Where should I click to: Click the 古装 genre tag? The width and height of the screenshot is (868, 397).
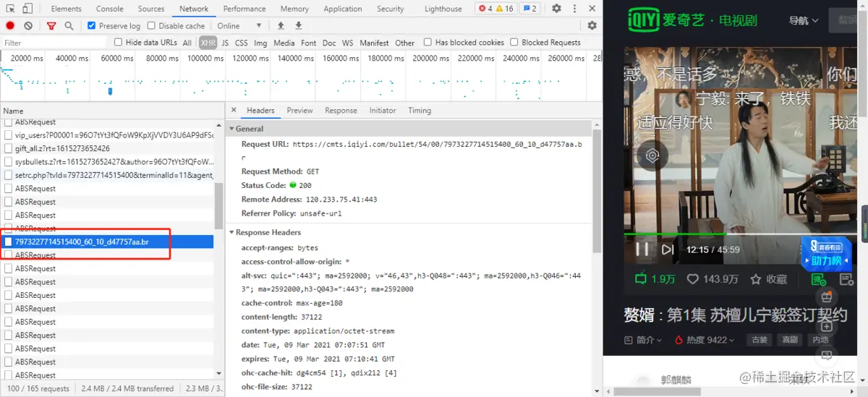759,340
